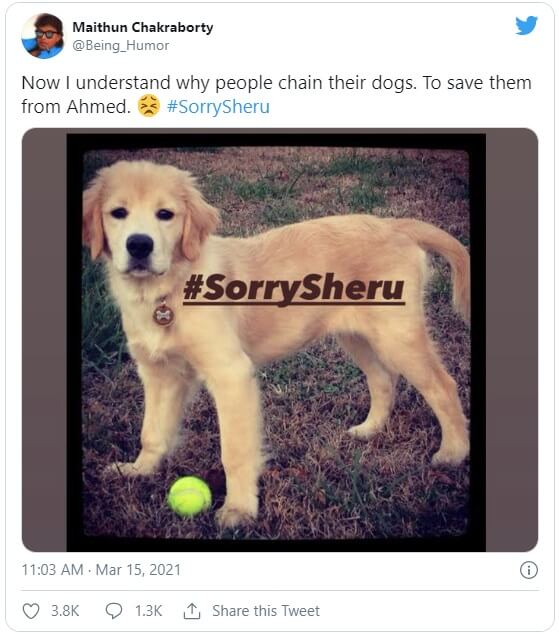
Task: Click the Mar 15, 2021 date
Action: click(138, 570)
